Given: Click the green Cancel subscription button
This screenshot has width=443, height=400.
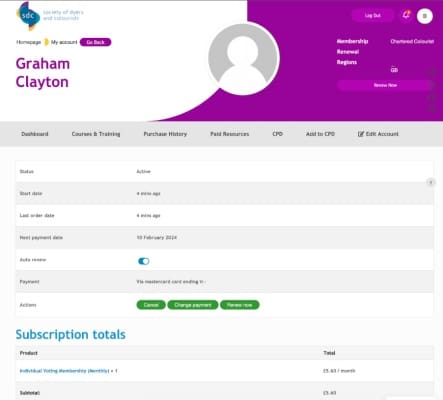Looking at the screenshot, I should point(151,305).
